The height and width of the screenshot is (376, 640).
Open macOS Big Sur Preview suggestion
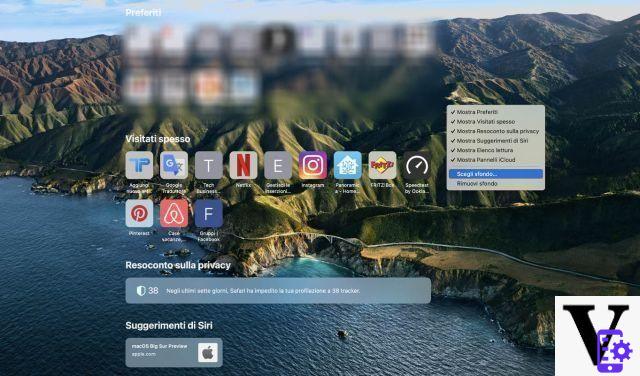pos(174,353)
